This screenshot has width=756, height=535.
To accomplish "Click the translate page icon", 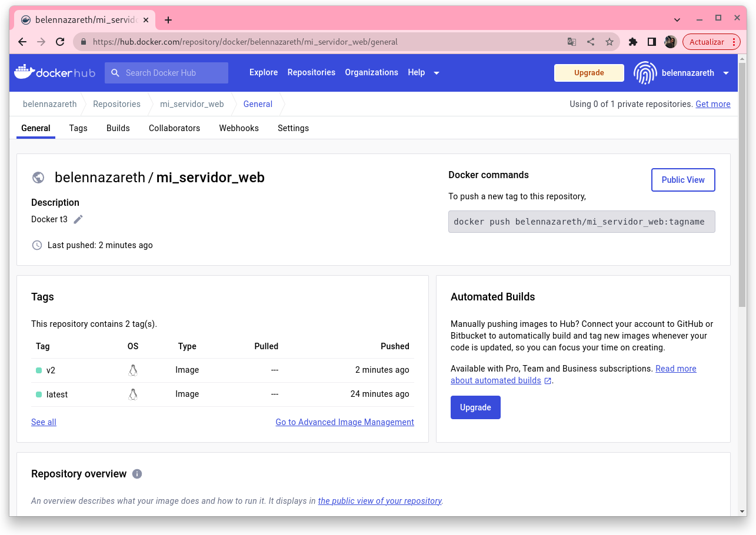I will coord(572,42).
